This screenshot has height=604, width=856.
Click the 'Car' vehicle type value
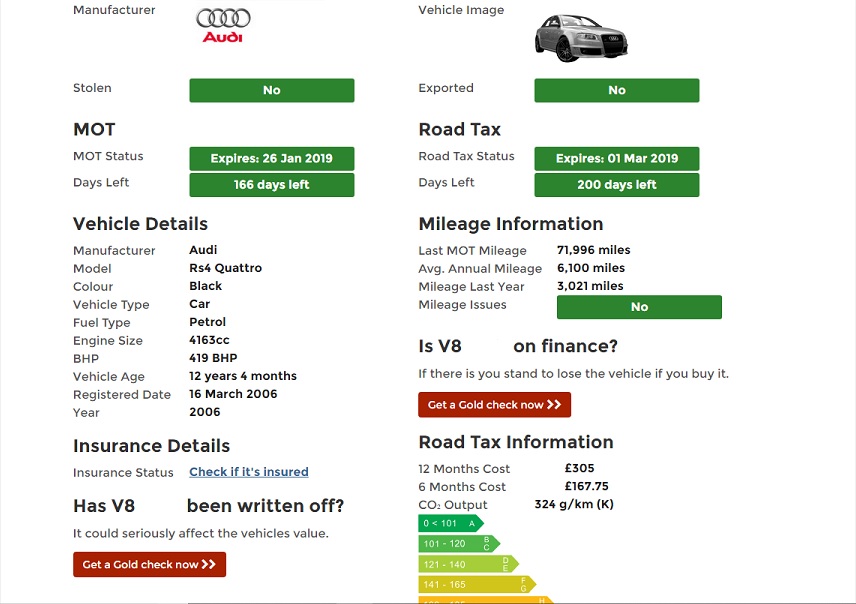(199, 304)
